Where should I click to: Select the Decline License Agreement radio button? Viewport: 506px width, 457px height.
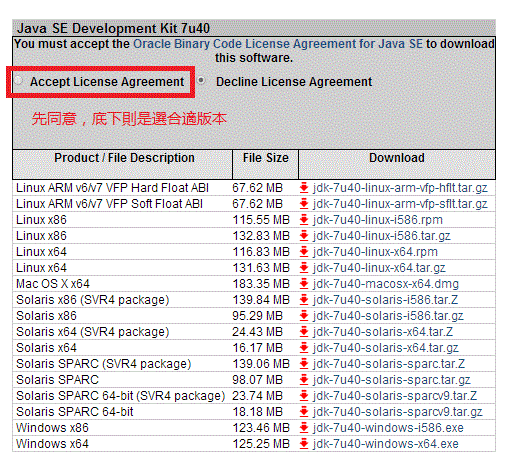pos(201,80)
